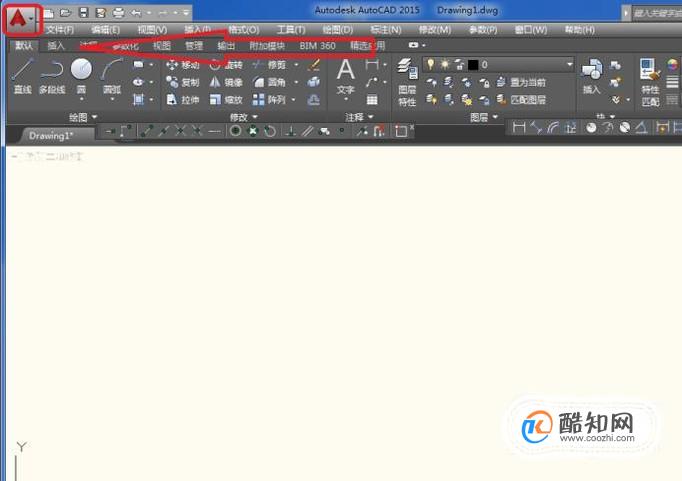The height and width of the screenshot is (481, 682).
Task: Click the 复制 copy tool
Action: tap(183, 82)
